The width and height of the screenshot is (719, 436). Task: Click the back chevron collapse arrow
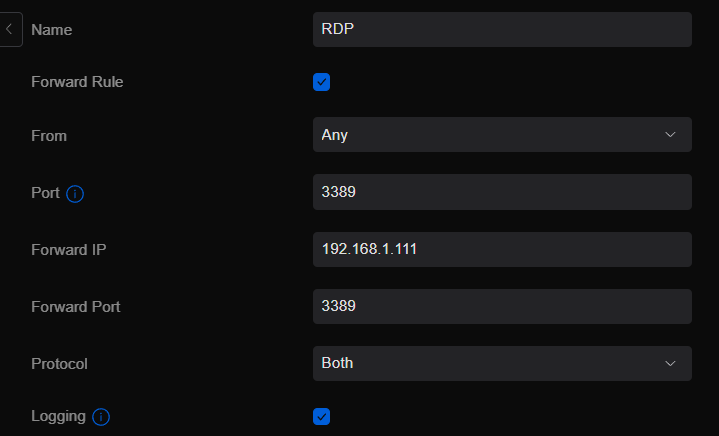[x=9, y=29]
